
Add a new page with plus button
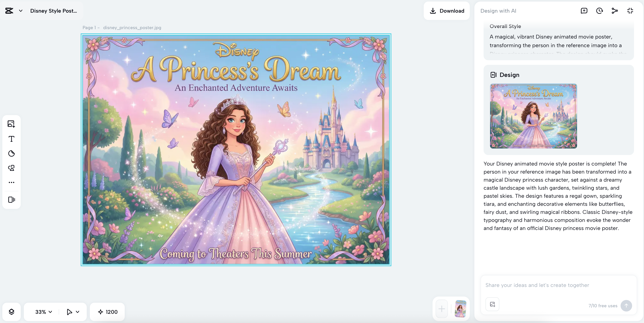point(442,309)
